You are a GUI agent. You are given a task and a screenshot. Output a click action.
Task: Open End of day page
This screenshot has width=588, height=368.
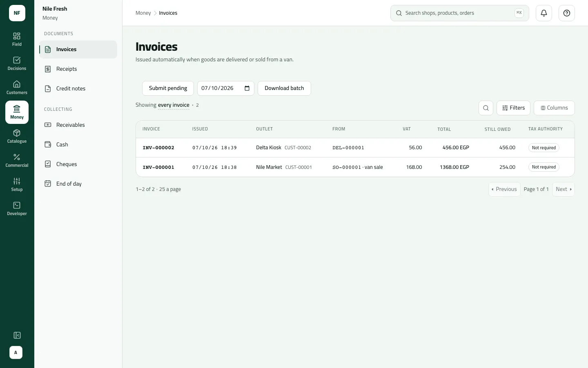78,184
